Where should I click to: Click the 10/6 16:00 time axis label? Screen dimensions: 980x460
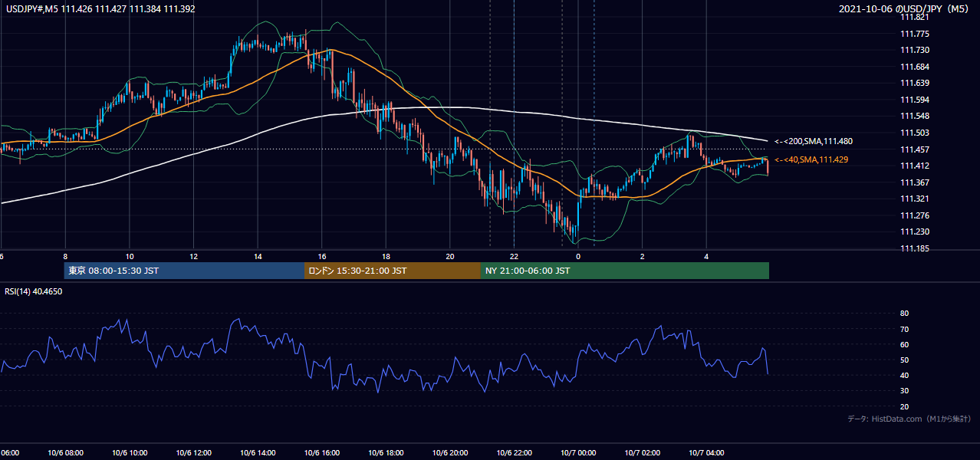pyautogui.click(x=322, y=453)
